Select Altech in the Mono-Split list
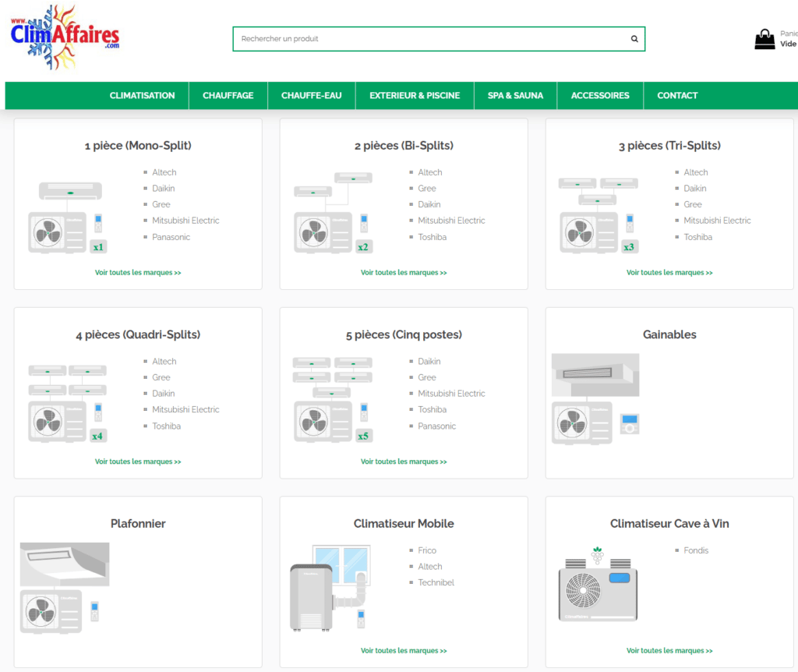798x672 pixels. (164, 172)
